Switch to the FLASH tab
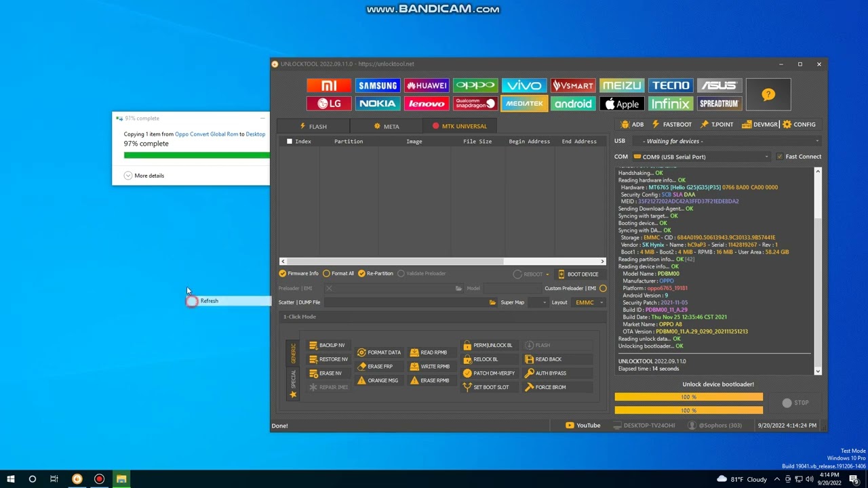This screenshot has height=488, width=868. click(x=313, y=127)
